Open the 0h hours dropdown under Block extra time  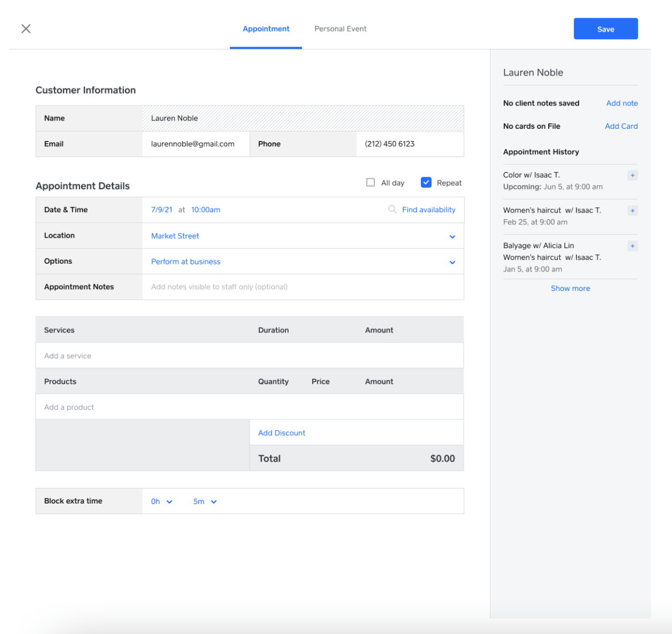pyautogui.click(x=161, y=501)
